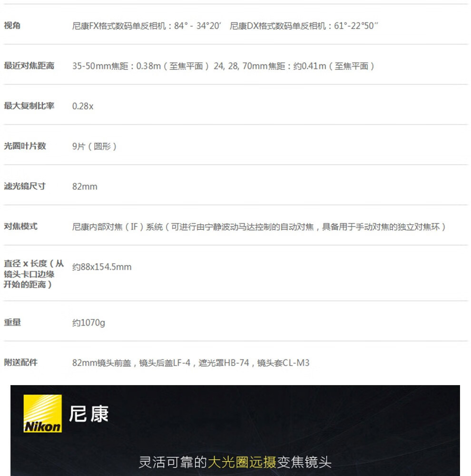Screen dimensions: 471x476
Task: Click the 82mm filter size value
Action: (85, 187)
